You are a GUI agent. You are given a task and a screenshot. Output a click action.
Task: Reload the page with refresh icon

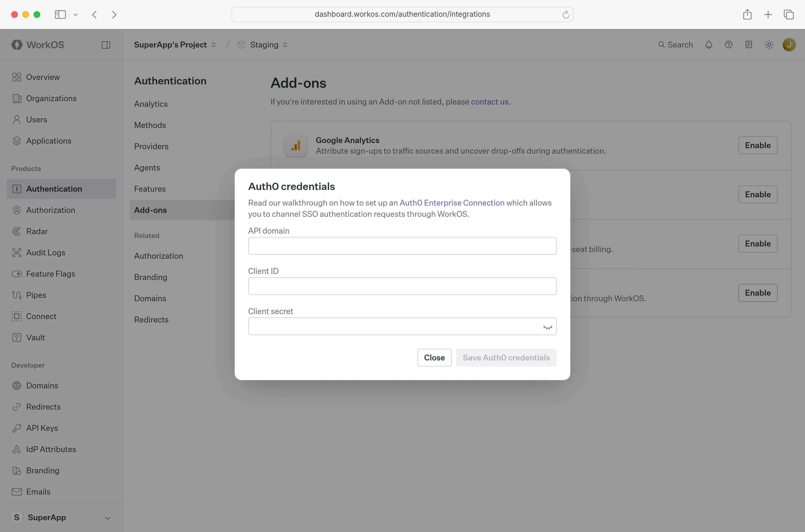coord(566,15)
